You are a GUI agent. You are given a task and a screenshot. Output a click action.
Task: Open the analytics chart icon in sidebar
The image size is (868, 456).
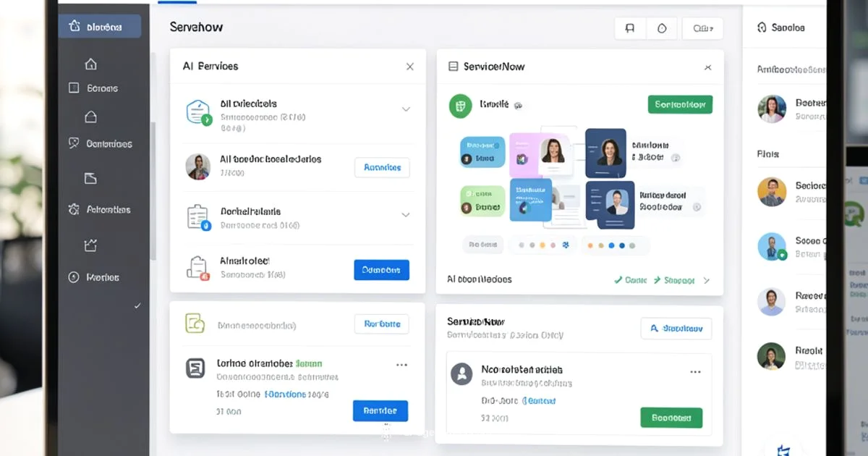90,245
